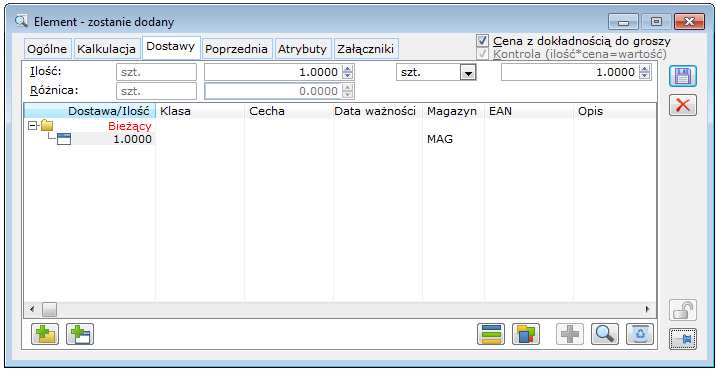Click the Magazyn column header
This screenshot has height=370, width=717.
pos(453,111)
